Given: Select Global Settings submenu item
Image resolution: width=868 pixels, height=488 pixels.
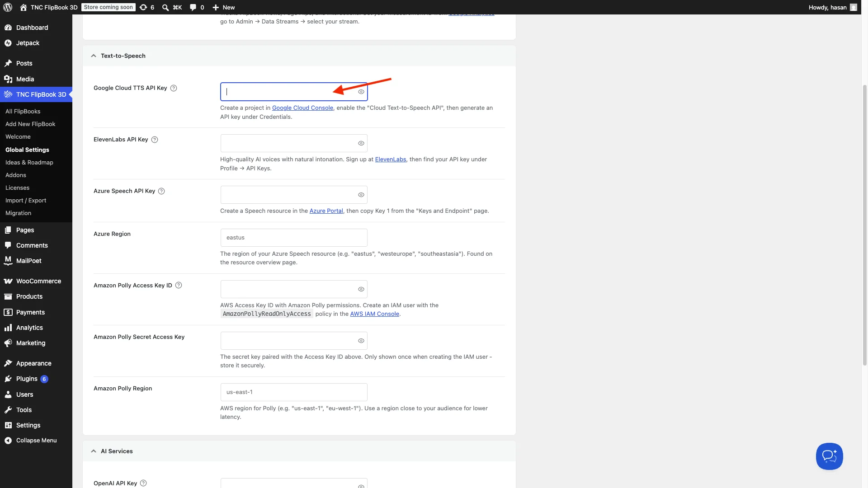Looking at the screenshot, I should 27,150.
